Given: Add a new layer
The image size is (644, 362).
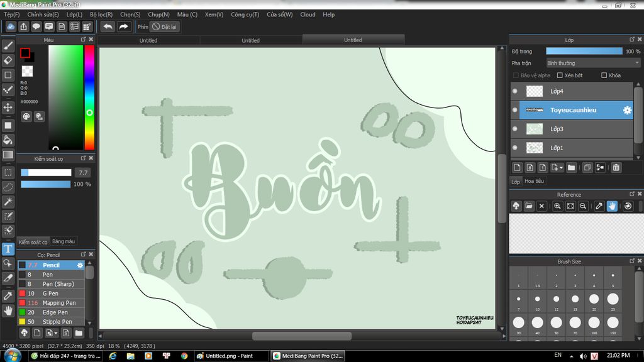Looking at the screenshot, I should click(517, 167).
